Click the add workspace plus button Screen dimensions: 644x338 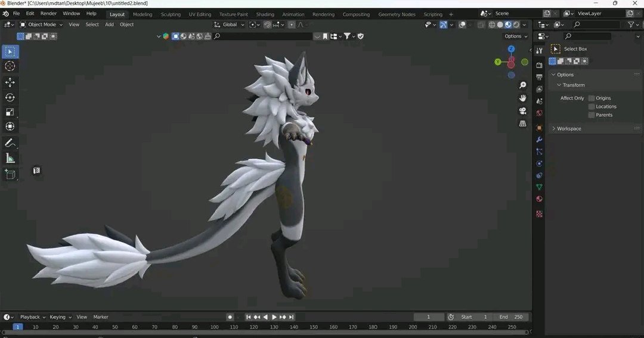click(451, 14)
